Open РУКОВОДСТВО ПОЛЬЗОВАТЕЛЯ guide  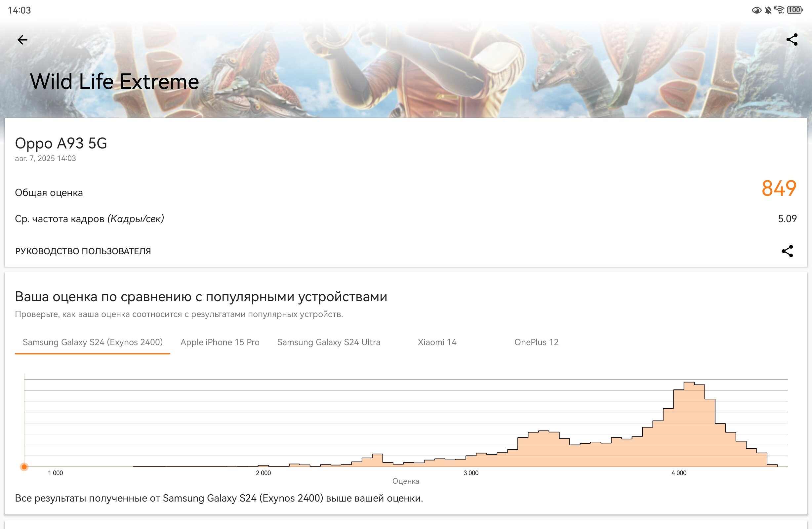[83, 251]
